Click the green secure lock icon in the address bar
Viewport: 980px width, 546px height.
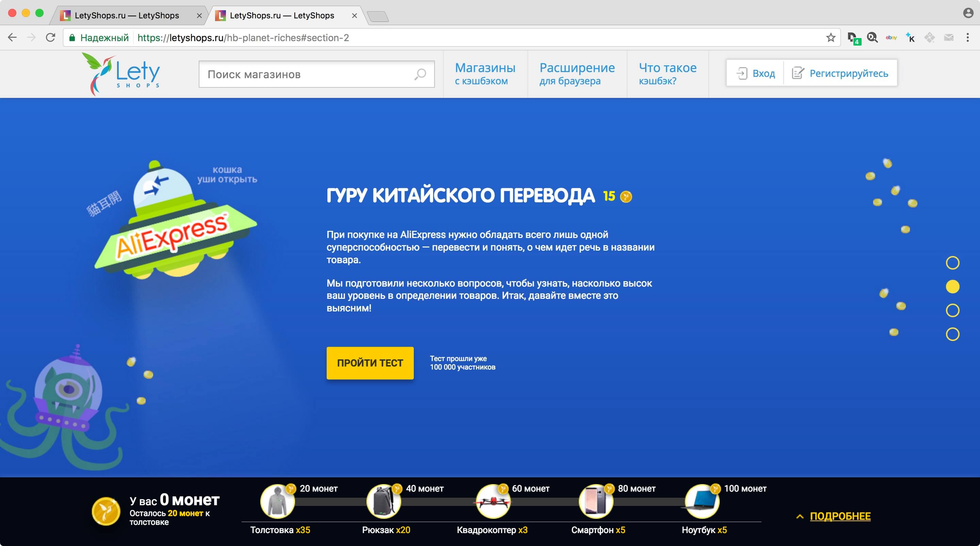click(72, 37)
